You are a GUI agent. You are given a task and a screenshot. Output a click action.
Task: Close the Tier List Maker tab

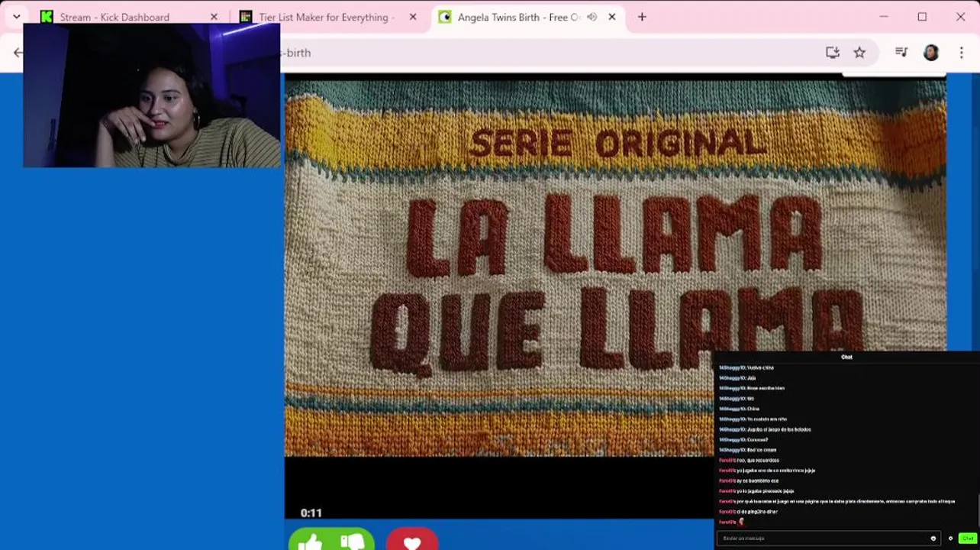(x=413, y=17)
